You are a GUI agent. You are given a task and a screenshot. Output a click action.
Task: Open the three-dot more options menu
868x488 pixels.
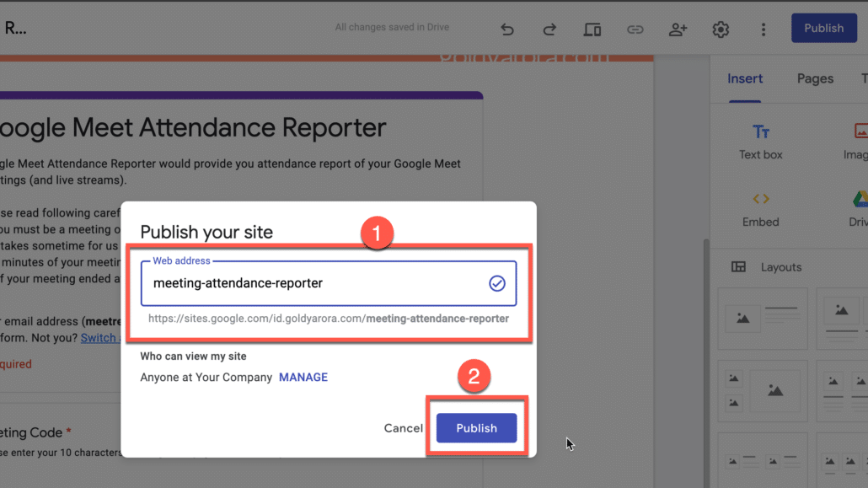[x=763, y=29]
